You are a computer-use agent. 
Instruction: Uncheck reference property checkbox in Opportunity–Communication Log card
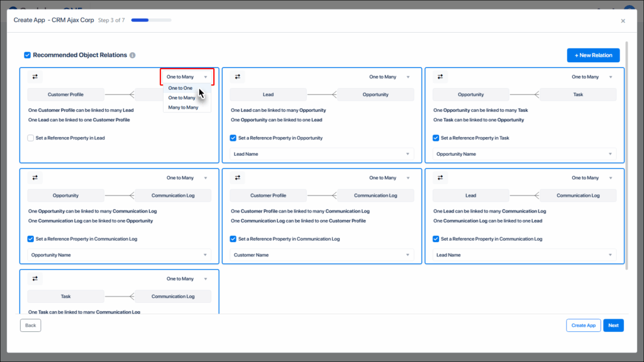[x=30, y=239]
